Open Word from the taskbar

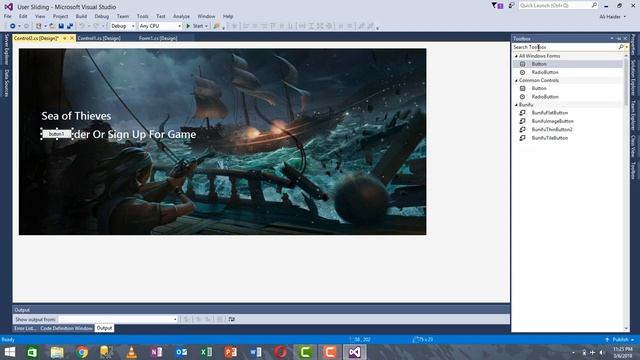256,352
